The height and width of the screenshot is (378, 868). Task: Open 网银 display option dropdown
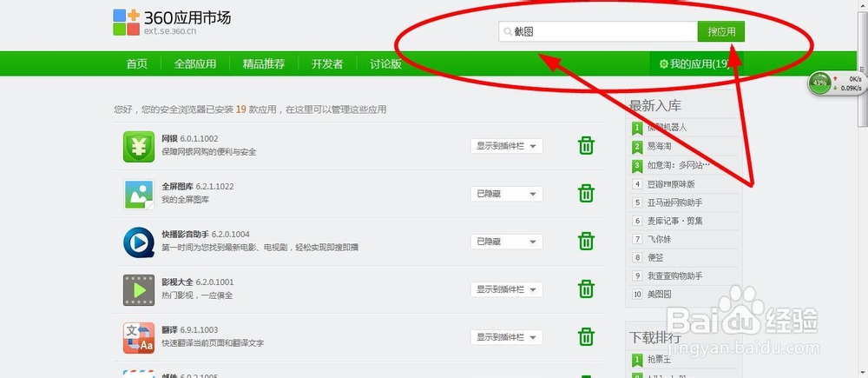point(507,146)
